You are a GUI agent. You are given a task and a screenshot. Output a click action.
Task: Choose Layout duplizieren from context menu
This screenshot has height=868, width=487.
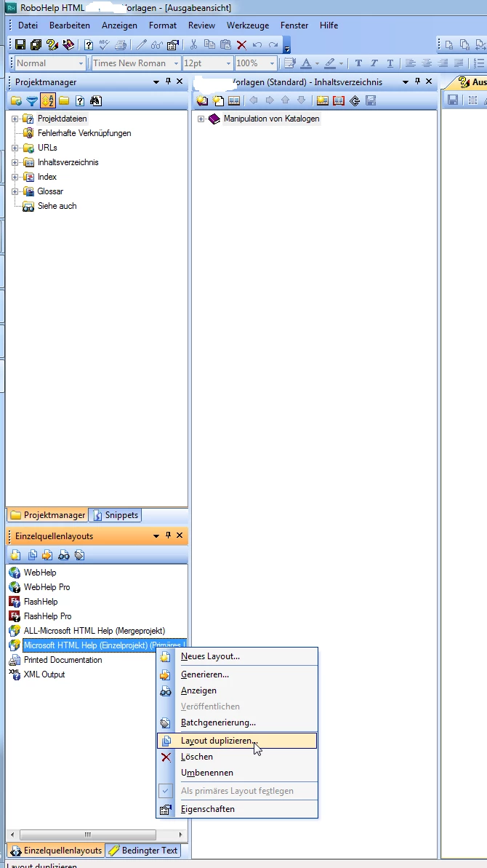(237, 741)
